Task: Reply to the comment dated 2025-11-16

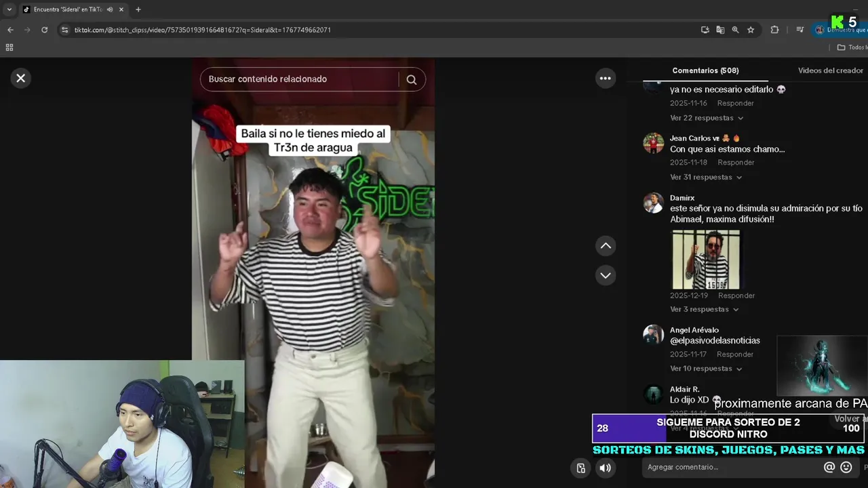Action: (736, 103)
